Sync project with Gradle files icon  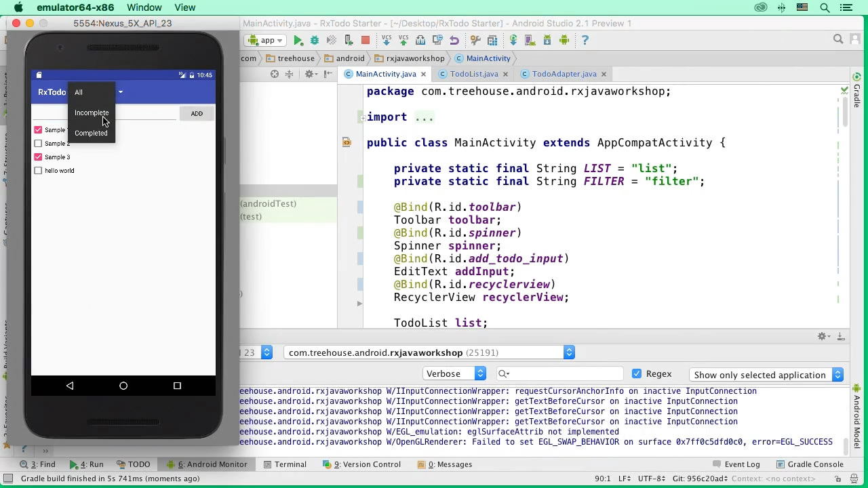[x=513, y=40]
